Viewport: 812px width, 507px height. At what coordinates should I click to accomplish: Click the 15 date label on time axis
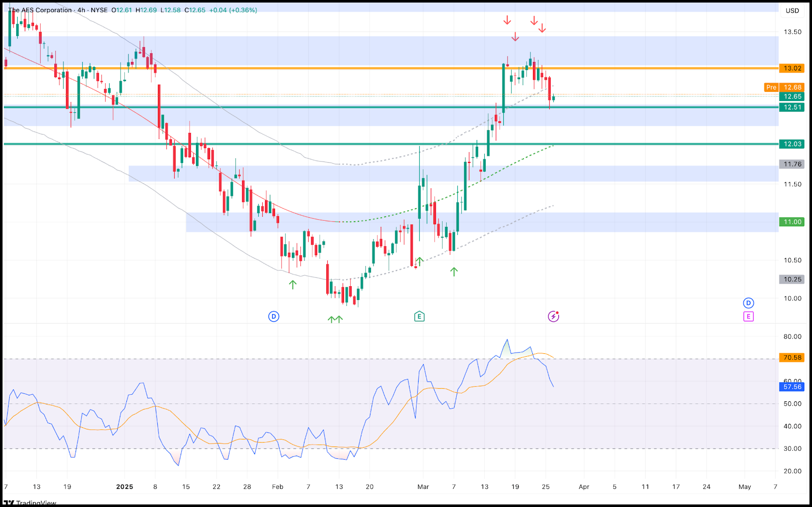click(186, 487)
